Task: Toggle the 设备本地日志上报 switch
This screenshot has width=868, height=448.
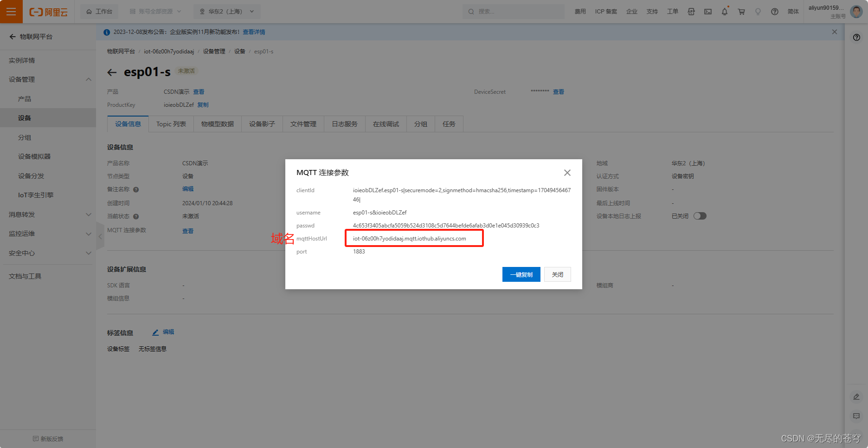Action: tap(700, 216)
